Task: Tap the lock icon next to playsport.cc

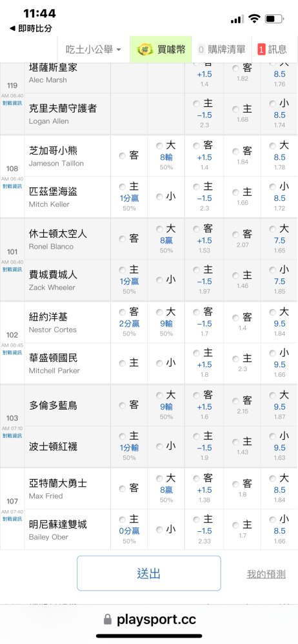Action: pyautogui.click(x=108, y=620)
